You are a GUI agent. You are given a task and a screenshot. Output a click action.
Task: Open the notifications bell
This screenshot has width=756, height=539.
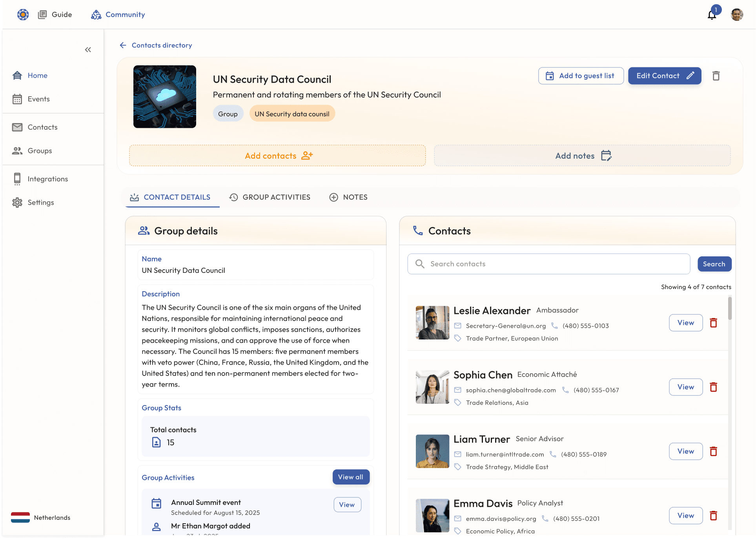tap(712, 15)
